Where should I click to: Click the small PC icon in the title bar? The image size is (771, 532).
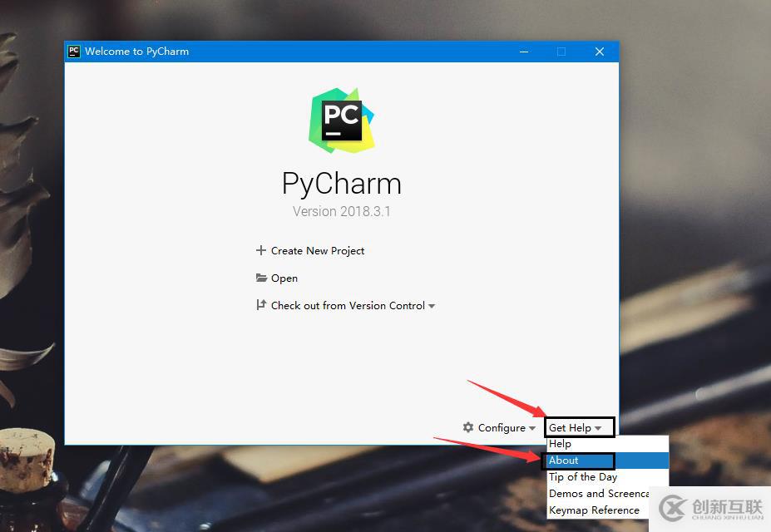(74, 51)
